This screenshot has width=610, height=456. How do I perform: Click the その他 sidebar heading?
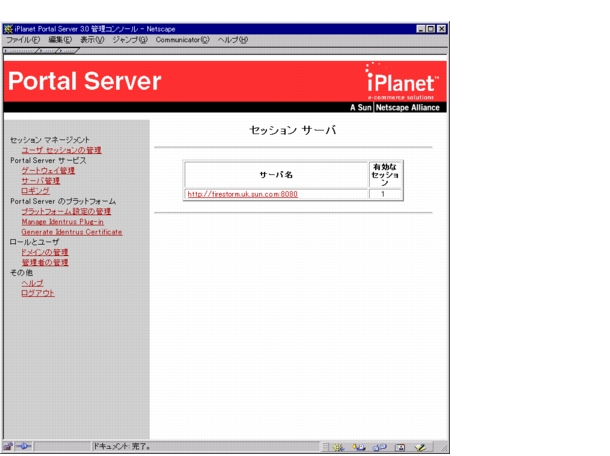point(21,273)
